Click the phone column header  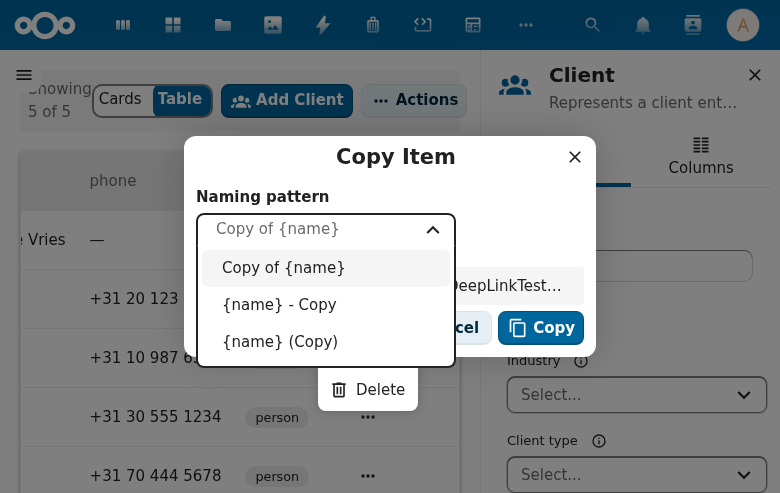113,181
